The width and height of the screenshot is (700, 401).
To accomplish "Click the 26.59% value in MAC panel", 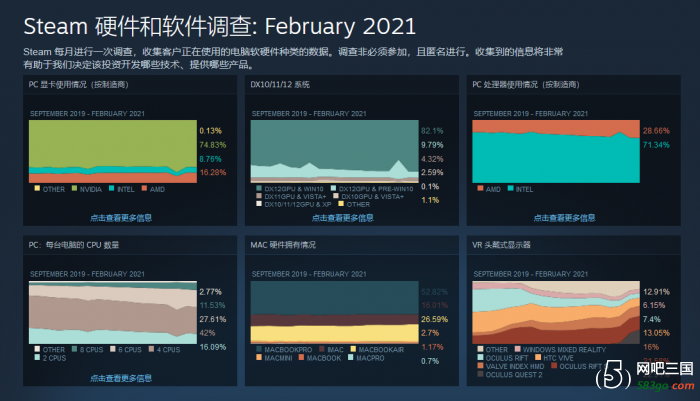I will click(434, 319).
